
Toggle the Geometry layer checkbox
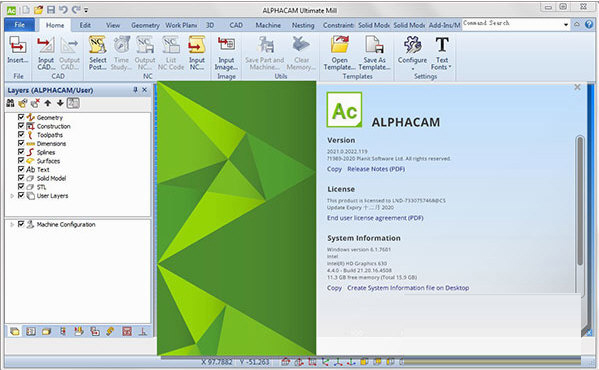[21, 117]
